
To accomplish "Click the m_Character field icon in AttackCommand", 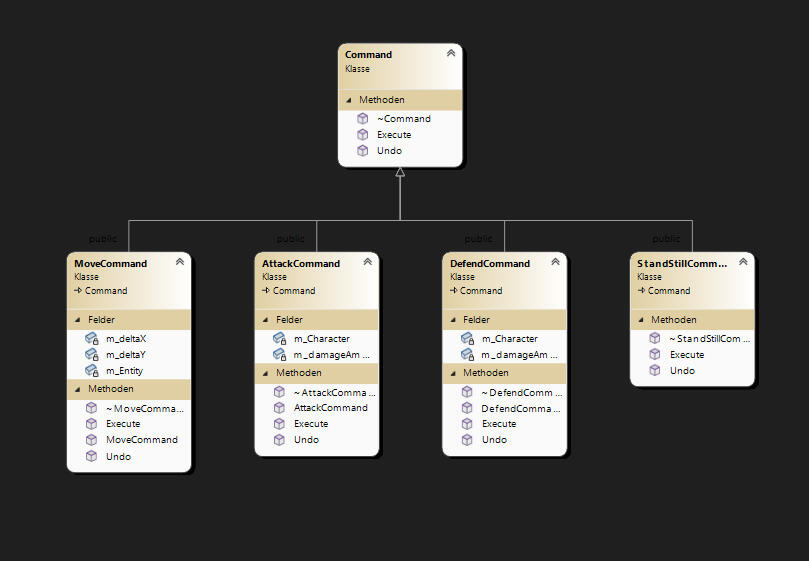I will 279,338.
